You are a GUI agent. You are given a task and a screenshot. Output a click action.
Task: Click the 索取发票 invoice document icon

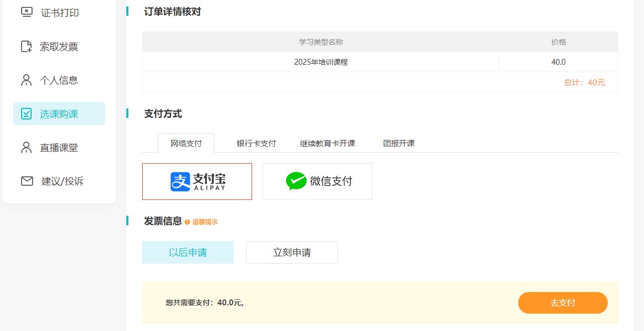click(x=26, y=46)
